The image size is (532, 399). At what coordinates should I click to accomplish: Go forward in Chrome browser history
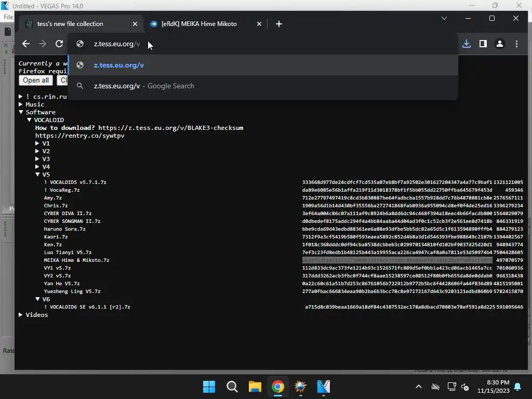coord(43,44)
